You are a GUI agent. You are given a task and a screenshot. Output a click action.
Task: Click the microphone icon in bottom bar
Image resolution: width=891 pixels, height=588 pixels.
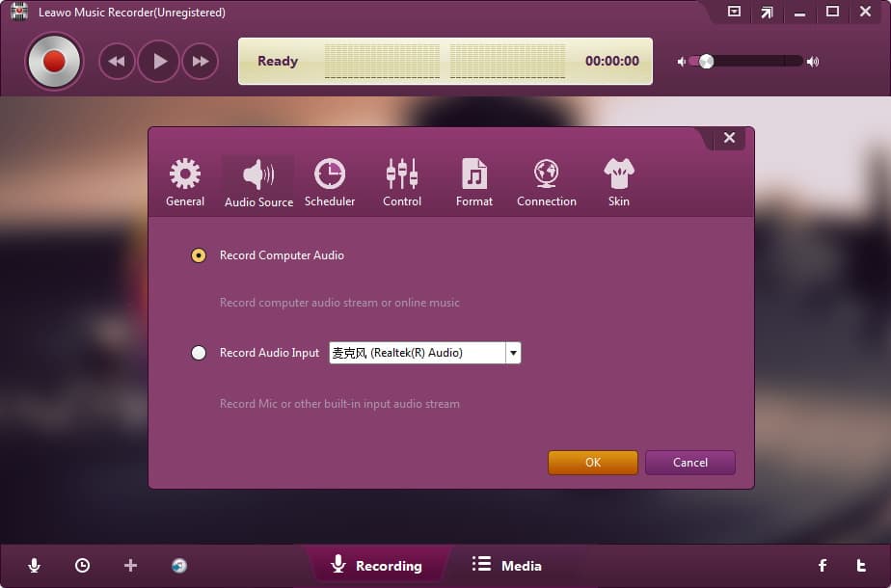tap(35, 566)
